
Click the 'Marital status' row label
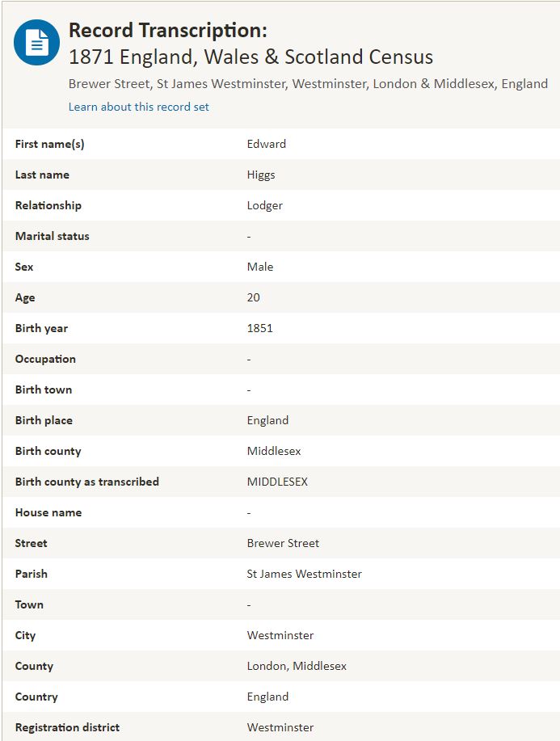click(x=53, y=236)
